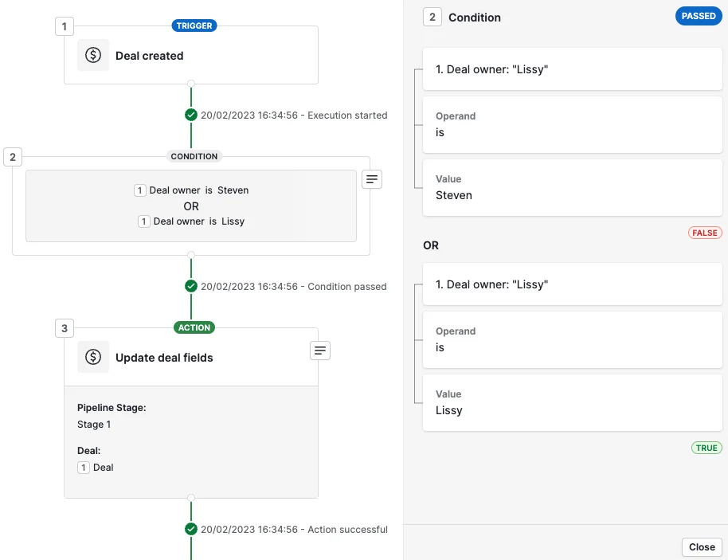
Task: Click the dollar icon in Deal created trigger
Action: pos(93,55)
